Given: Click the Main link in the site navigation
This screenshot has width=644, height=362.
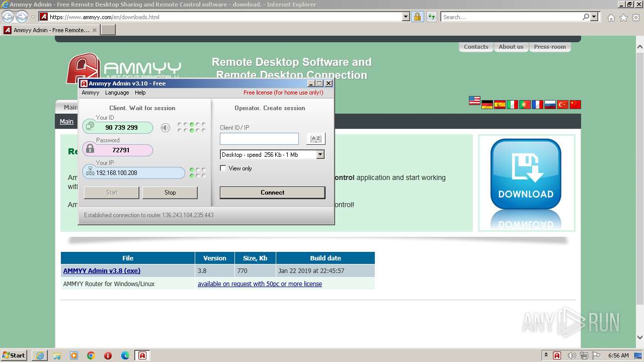Looking at the screenshot, I should [66, 121].
